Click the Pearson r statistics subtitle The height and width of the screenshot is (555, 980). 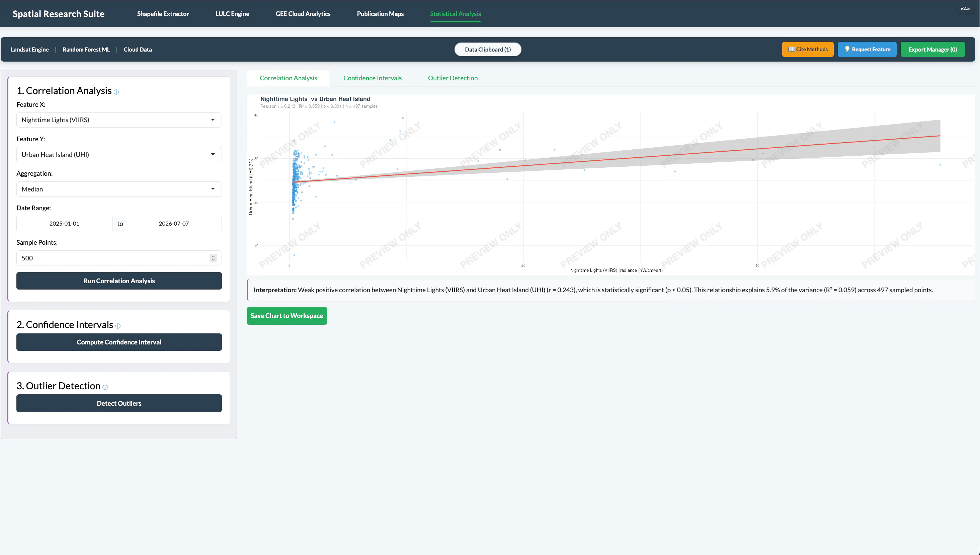[319, 106]
